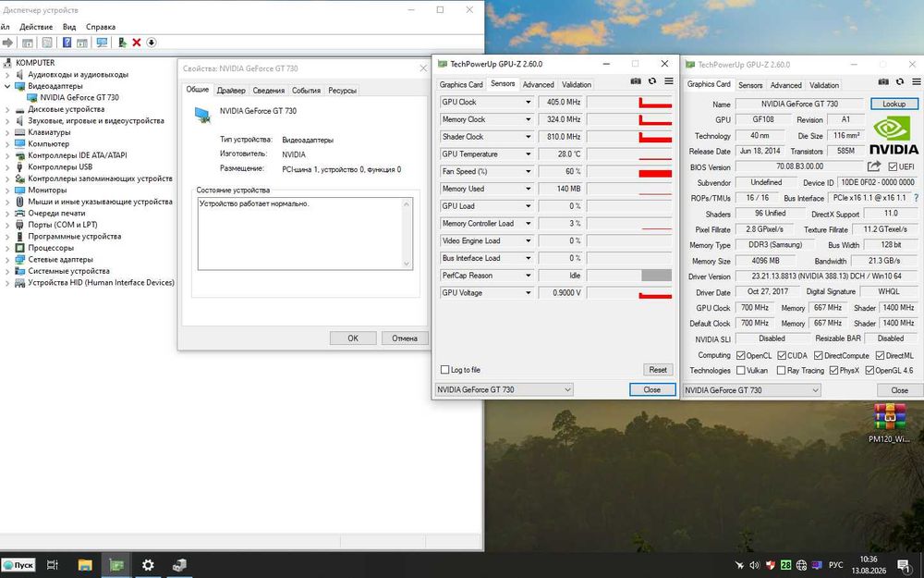Open the Действие menu
924x578 pixels.
coord(36,27)
